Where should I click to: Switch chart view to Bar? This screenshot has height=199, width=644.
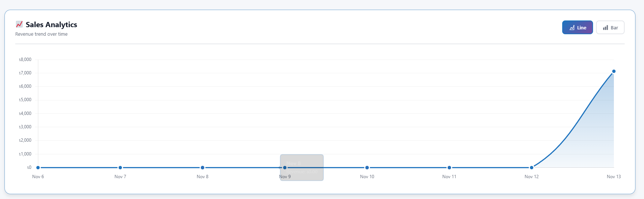coord(610,28)
